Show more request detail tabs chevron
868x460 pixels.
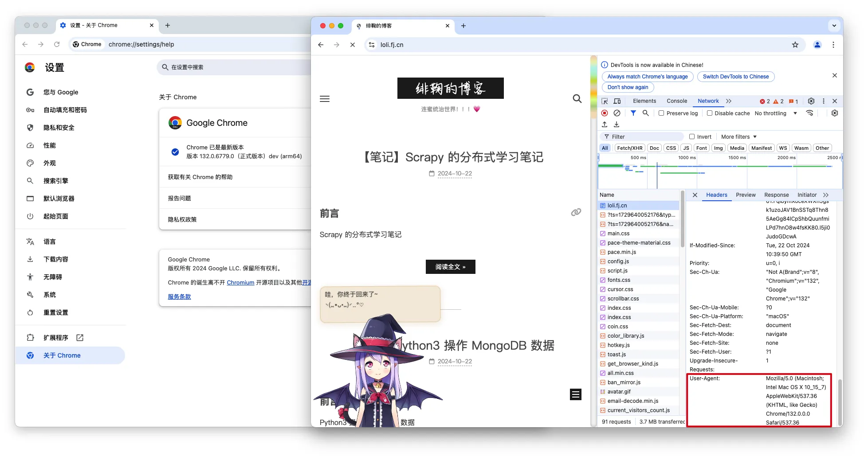point(825,195)
